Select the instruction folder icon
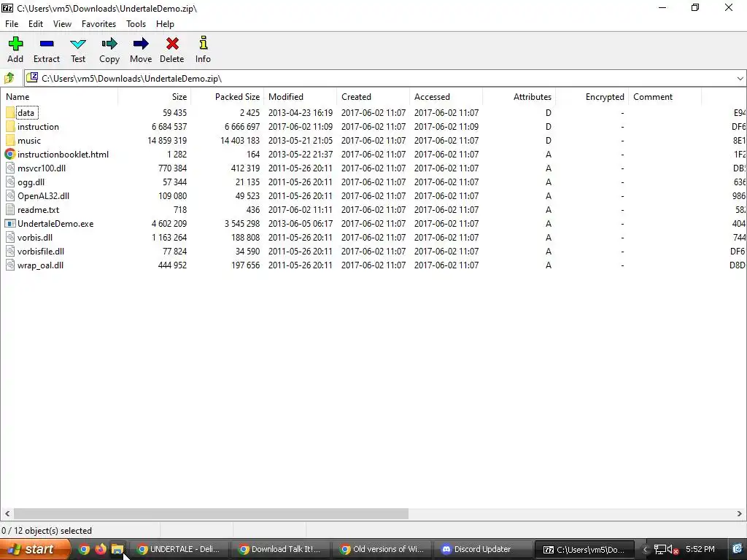This screenshot has width=747, height=560. (x=10, y=127)
